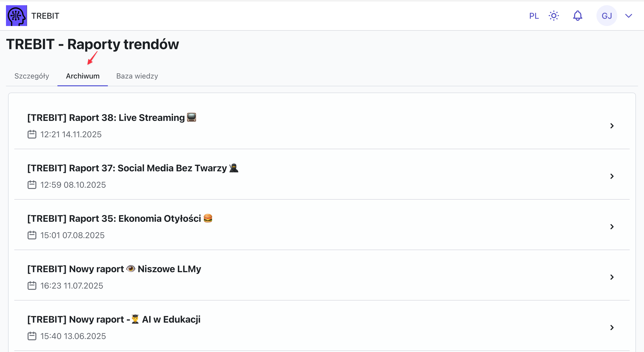Open the AI w Edukacji report title
Viewport: 644px width, 352px height.
pos(114,320)
